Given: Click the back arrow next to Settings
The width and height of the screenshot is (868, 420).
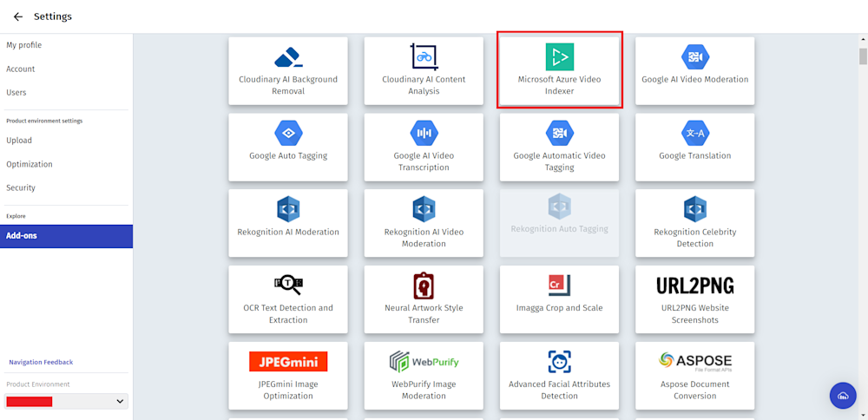Looking at the screenshot, I should (18, 16).
